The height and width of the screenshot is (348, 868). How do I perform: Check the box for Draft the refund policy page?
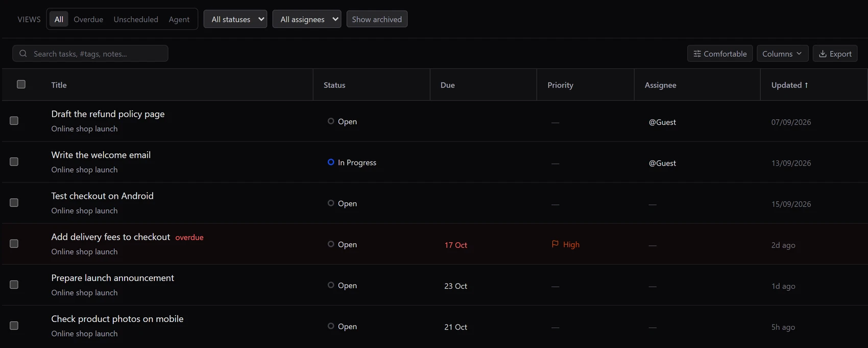(14, 121)
